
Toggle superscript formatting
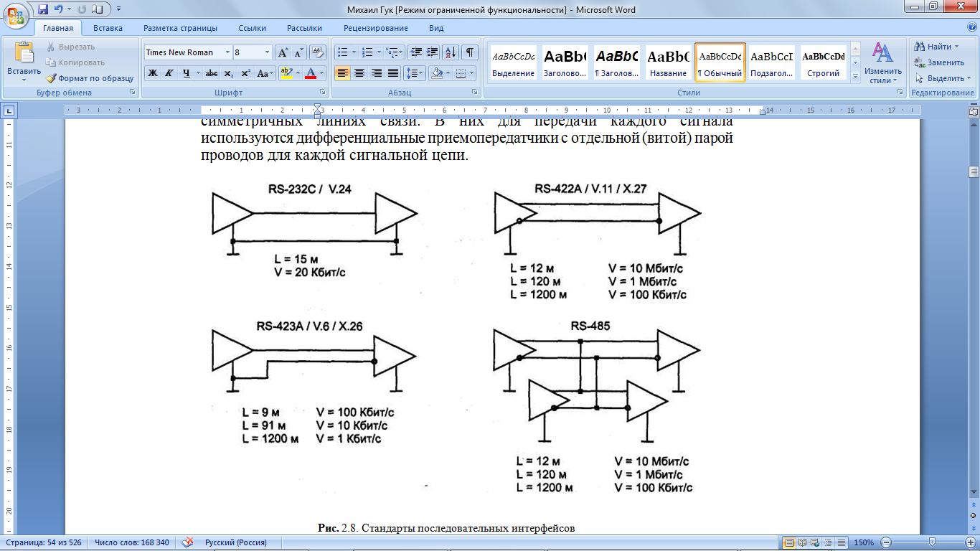coord(245,73)
